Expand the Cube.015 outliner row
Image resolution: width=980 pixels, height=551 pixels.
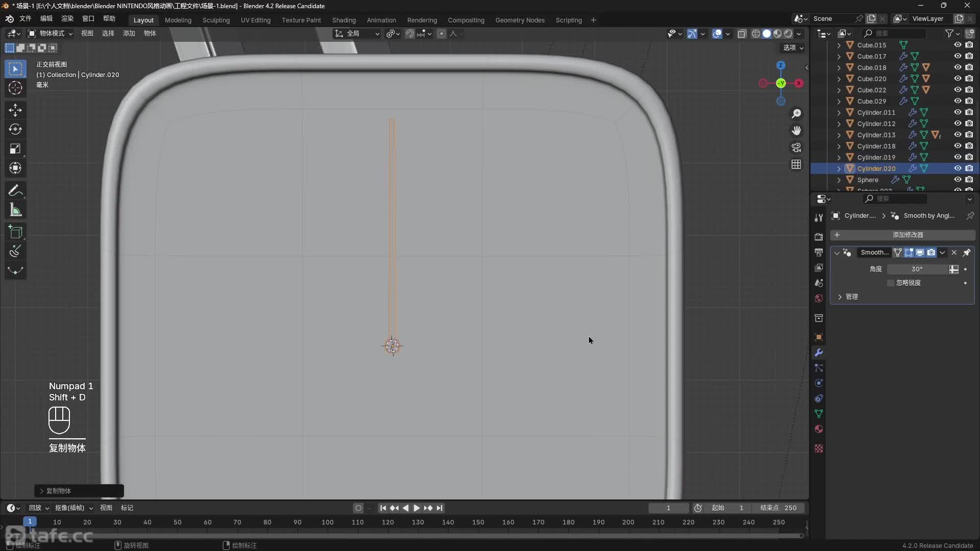(x=839, y=45)
